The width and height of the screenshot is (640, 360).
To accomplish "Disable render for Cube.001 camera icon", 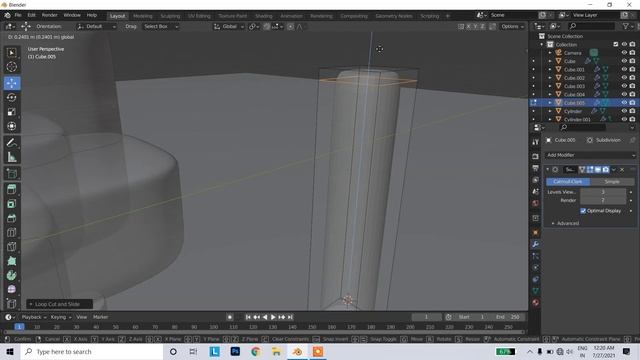I will point(632,69).
